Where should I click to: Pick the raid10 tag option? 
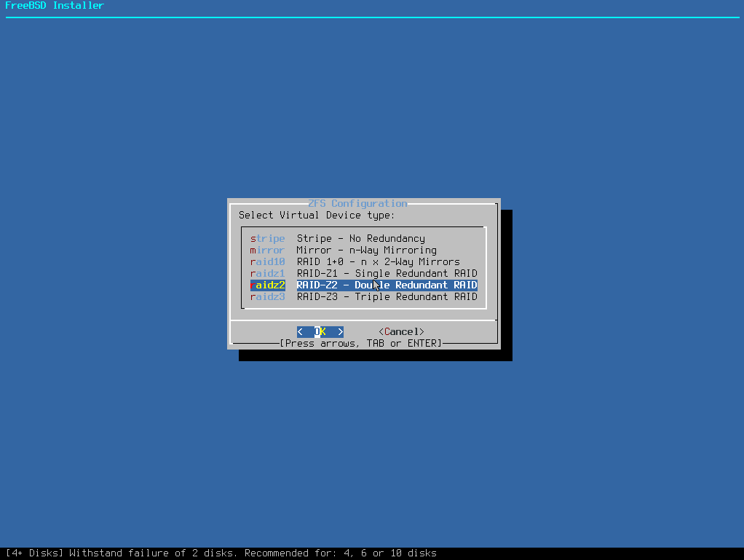[267, 261]
